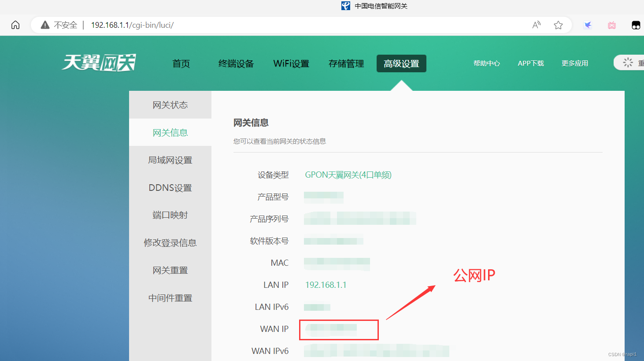Open the 高级设置 navigation tab

click(x=401, y=63)
